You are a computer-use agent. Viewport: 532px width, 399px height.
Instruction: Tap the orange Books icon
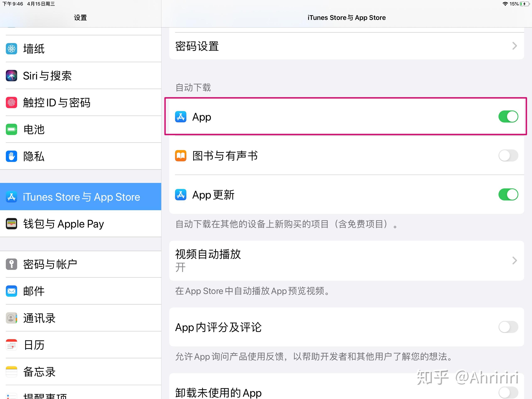coord(181,156)
